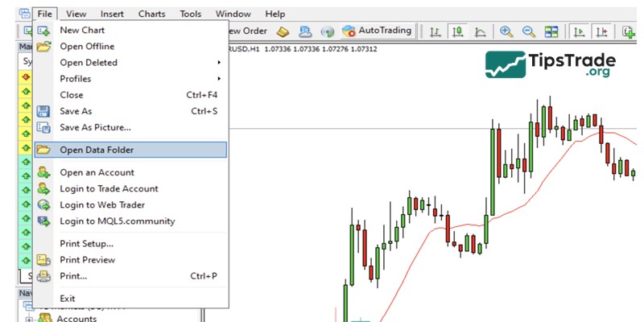Click the Tile Windows grid icon
The height and width of the screenshot is (322, 644).
pyautogui.click(x=551, y=31)
